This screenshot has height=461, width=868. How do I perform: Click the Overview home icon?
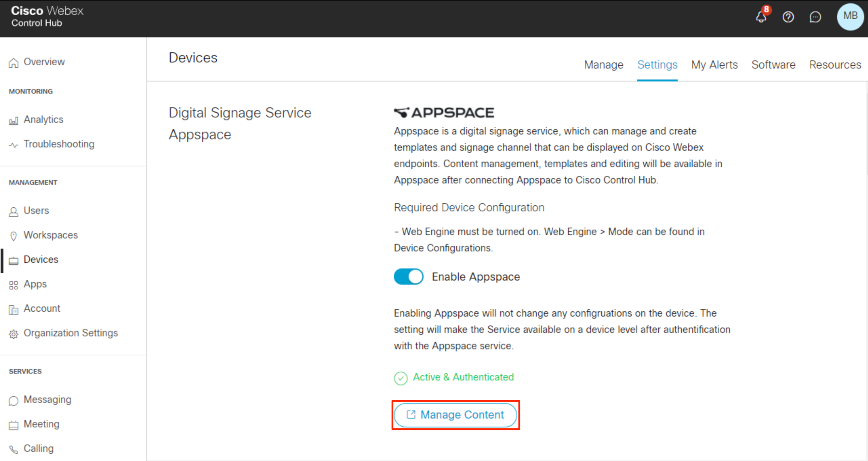point(14,63)
